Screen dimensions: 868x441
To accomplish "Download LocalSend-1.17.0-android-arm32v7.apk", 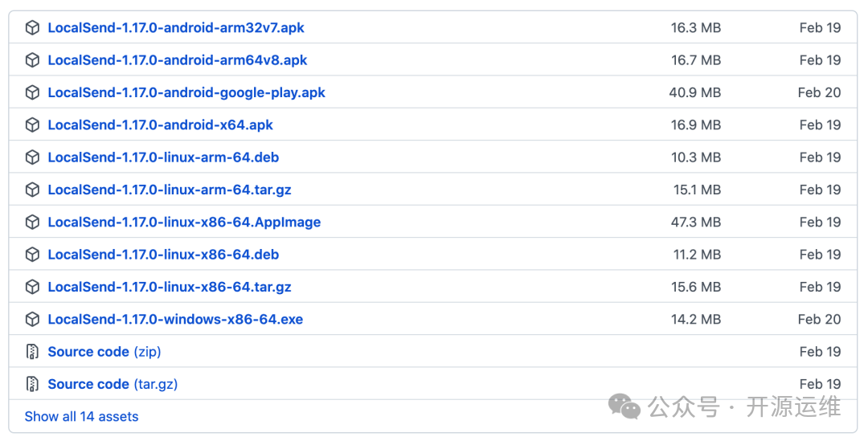I will tap(176, 27).
